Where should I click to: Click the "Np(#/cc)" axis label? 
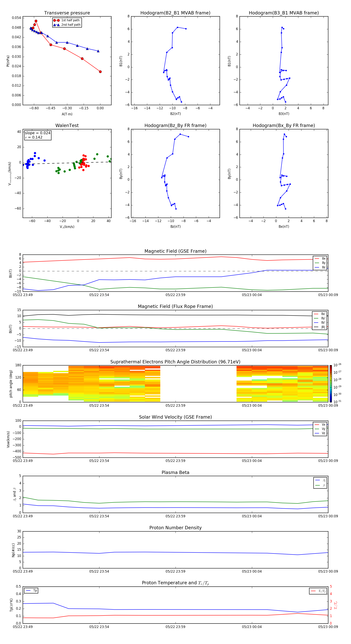[13, 550]
